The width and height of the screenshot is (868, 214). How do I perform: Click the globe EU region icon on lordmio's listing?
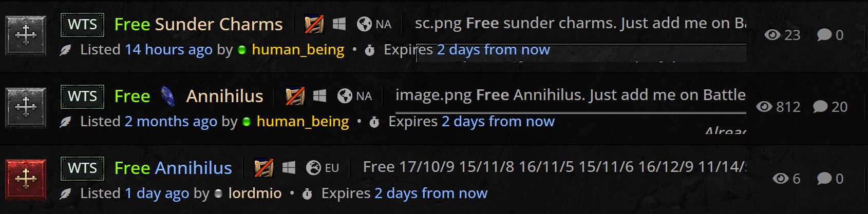pos(313,168)
